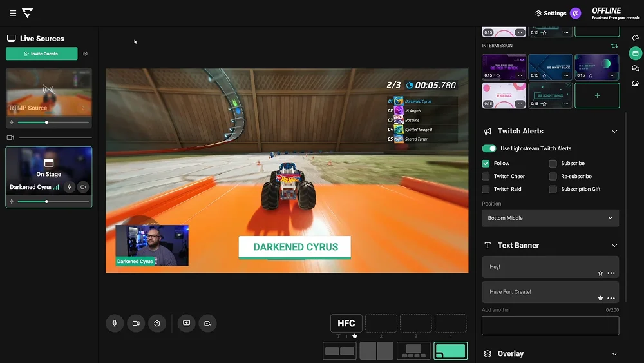The image size is (644, 363).
Task: Open the hamburger menu in top-left corner
Action: 13,13
